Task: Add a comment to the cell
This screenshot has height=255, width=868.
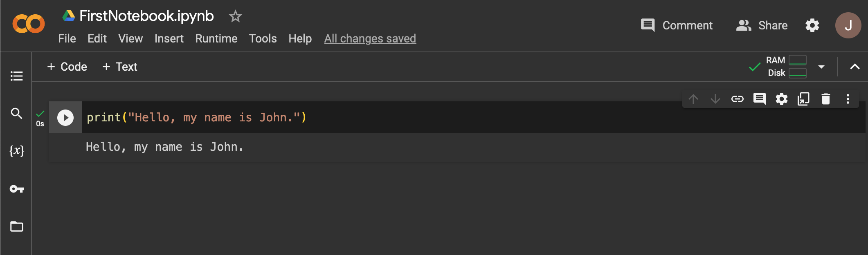Action: click(760, 99)
